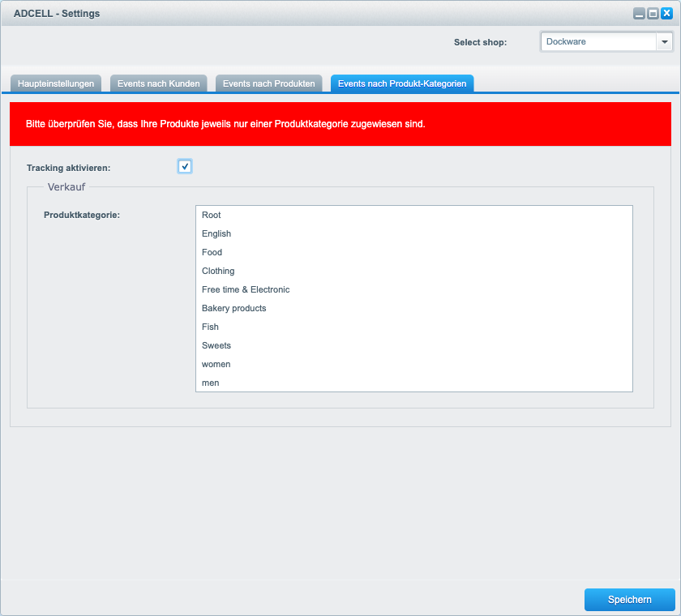Choose the Bakery products category
This screenshot has width=681, height=616.
(414, 308)
